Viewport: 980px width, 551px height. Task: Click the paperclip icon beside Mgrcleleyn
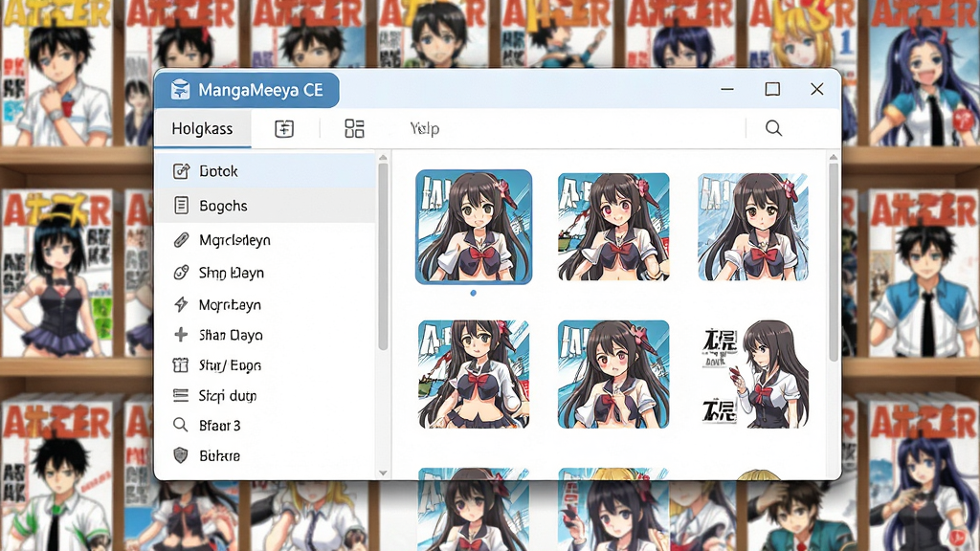click(181, 240)
